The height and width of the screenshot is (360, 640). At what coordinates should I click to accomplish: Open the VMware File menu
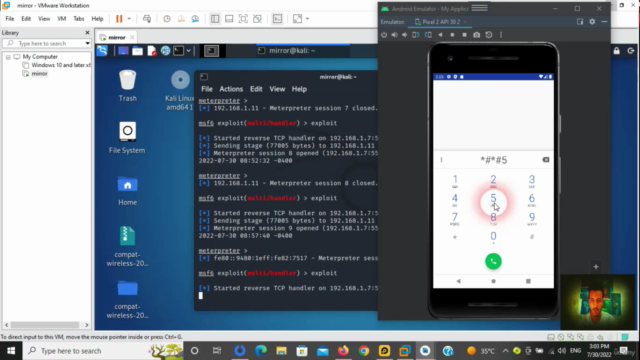point(10,19)
